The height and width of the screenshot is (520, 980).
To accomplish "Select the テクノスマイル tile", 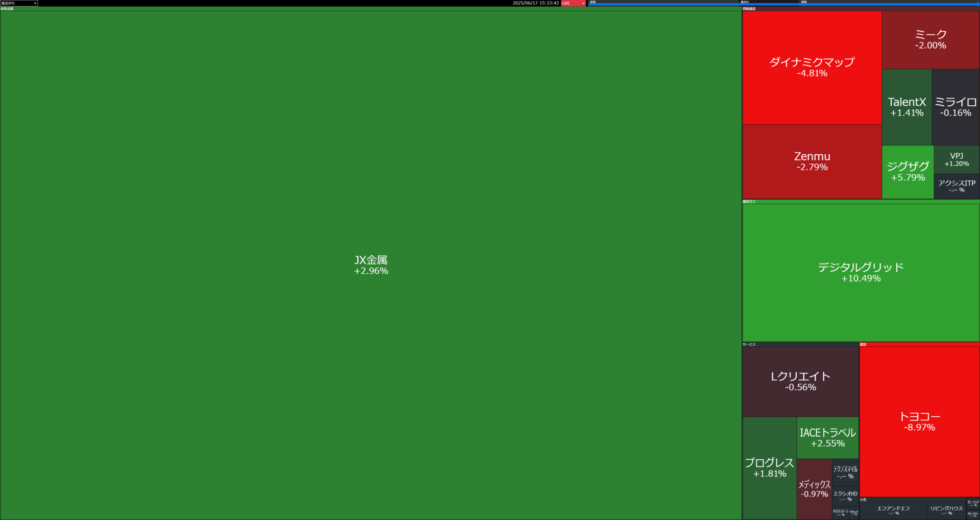I will click(845, 472).
